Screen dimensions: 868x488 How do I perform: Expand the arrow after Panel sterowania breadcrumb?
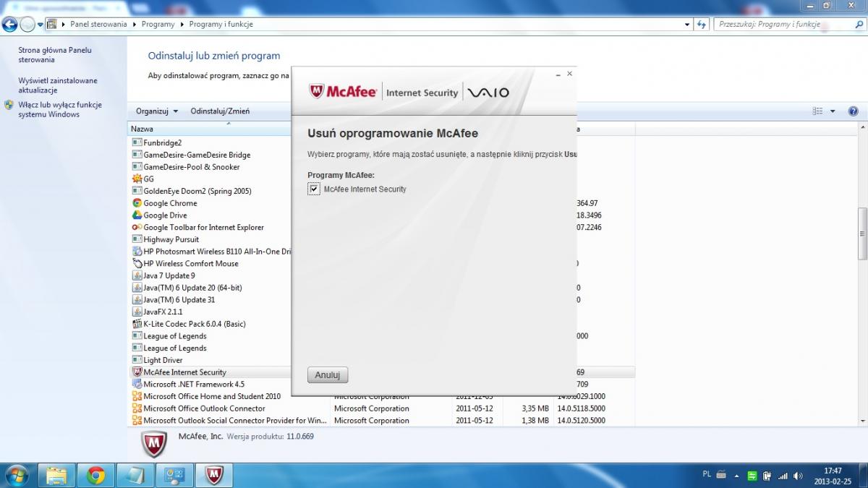[x=134, y=24]
